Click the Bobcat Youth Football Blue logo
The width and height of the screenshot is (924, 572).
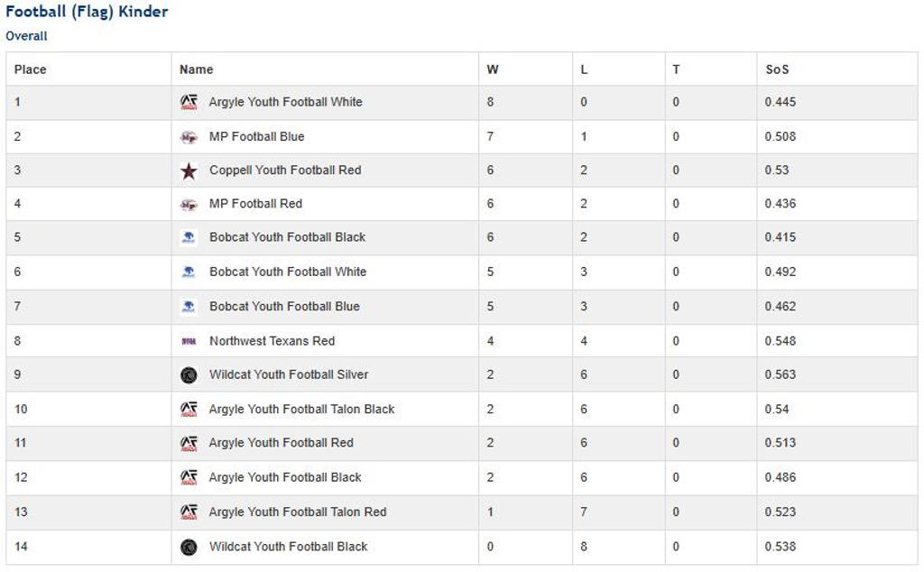[189, 307]
